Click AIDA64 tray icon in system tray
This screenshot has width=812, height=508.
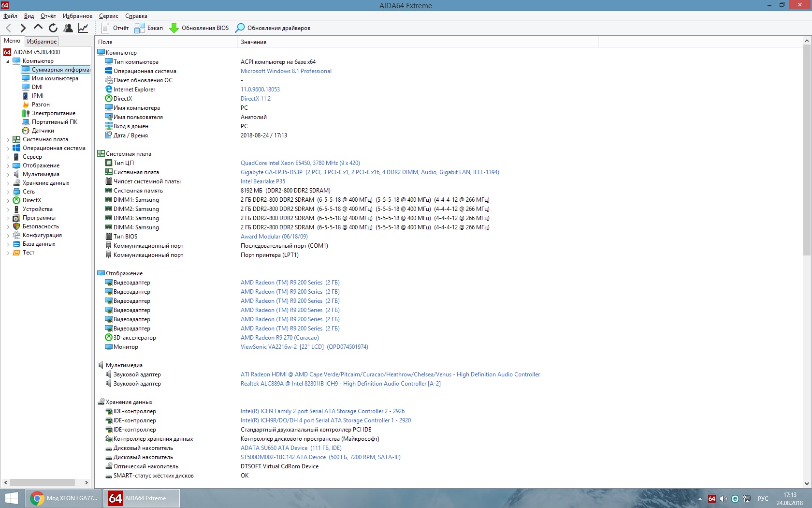click(x=712, y=499)
